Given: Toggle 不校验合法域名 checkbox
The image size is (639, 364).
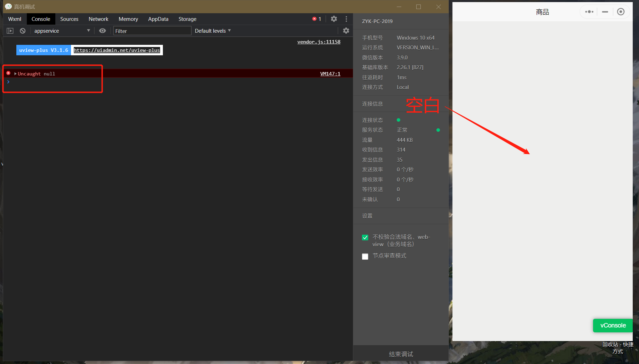Looking at the screenshot, I should pos(365,237).
